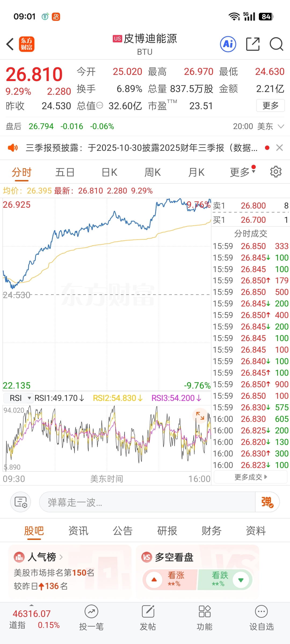Open the search magnifier icon
Screen dimensions: 290x644
[277, 44]
